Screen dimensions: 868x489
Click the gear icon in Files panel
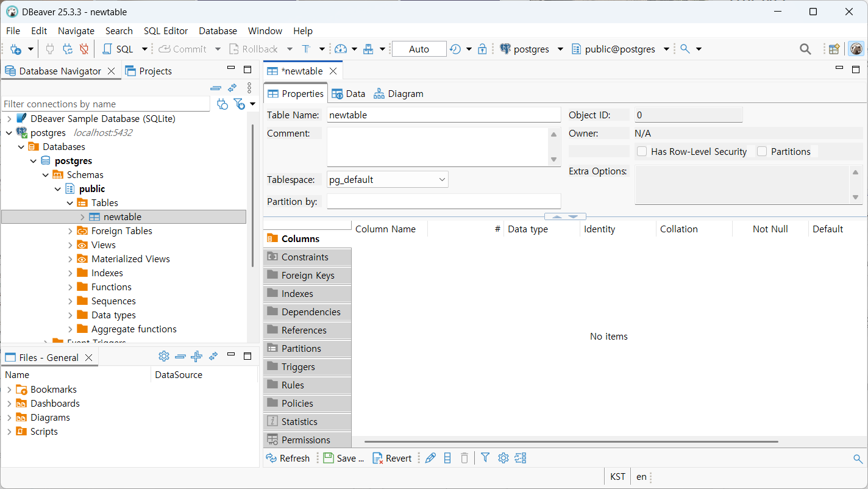(x=163, y=356)
